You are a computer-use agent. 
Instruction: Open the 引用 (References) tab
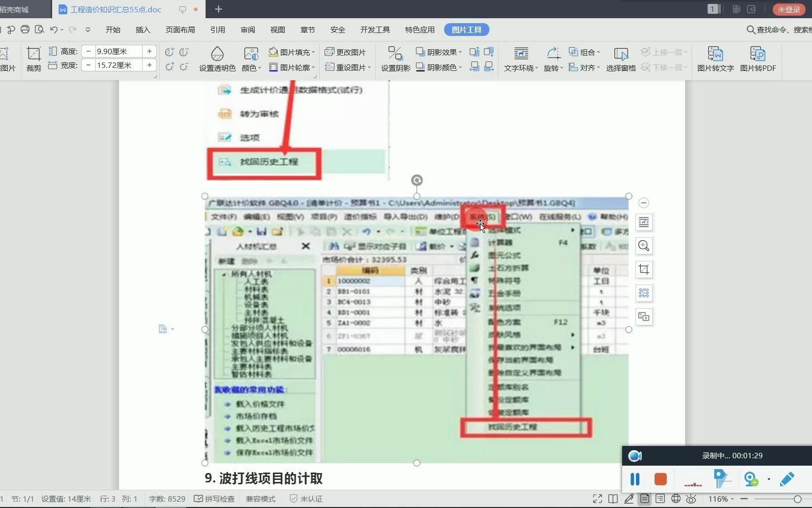[x=217, y=30]
